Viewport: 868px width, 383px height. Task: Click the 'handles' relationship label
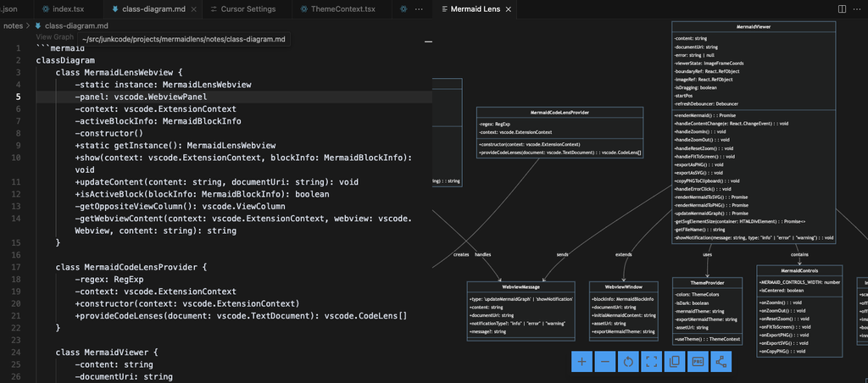[x=482, y=254]
